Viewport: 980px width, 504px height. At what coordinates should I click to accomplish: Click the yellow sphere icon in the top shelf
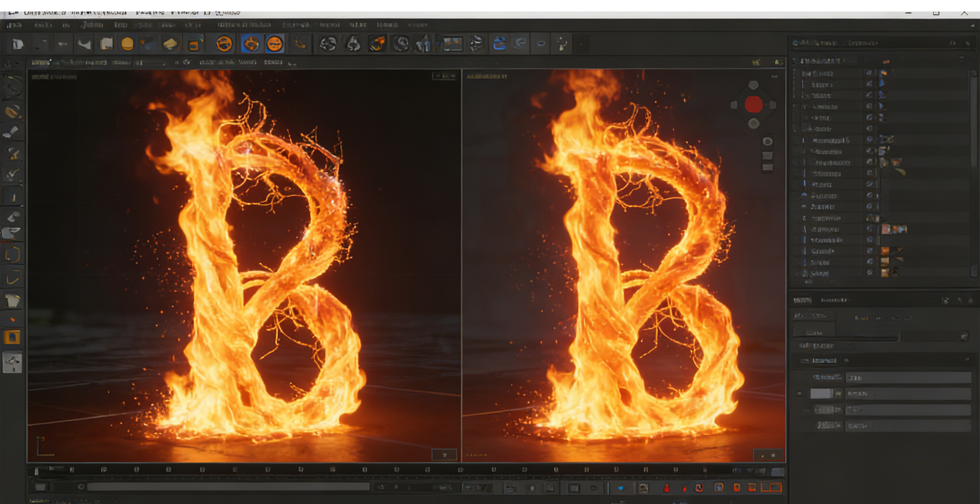127,44
